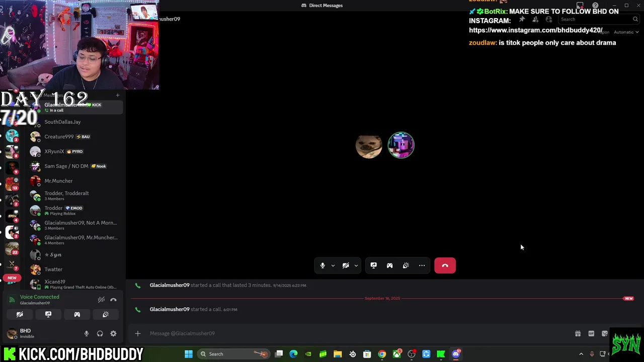Open the soundboard in call controls
Image resolution: width=644 pixels, height=362 pixels.
tap(406, 265)
